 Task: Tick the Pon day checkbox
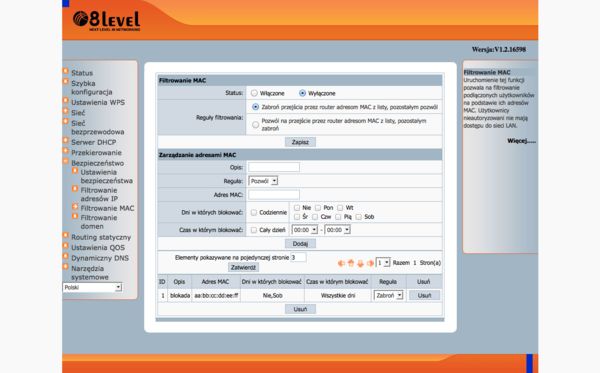pyautogui.click(x=318, y=208)
